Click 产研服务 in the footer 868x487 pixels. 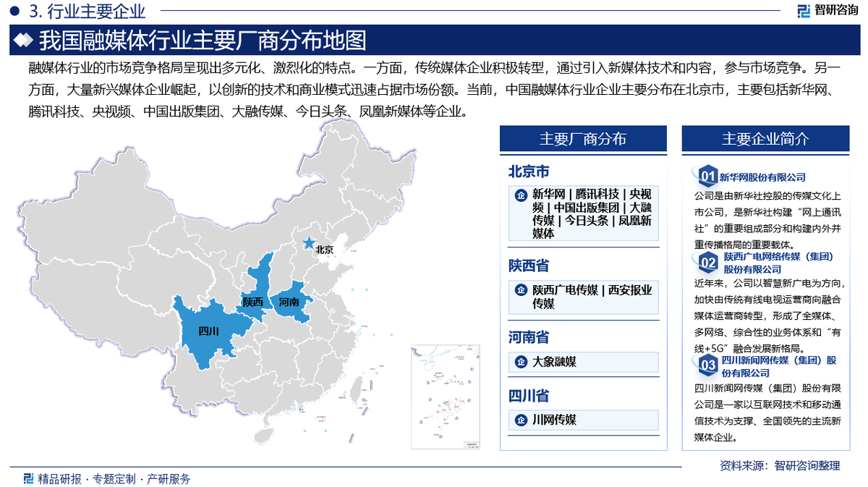[x=169, y=478]
